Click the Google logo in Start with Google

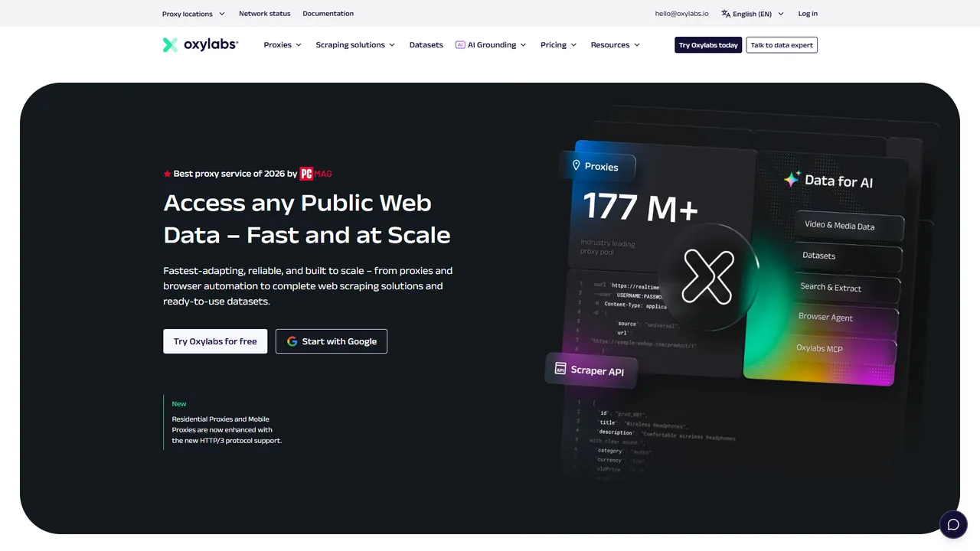click(x=292, y=341)
